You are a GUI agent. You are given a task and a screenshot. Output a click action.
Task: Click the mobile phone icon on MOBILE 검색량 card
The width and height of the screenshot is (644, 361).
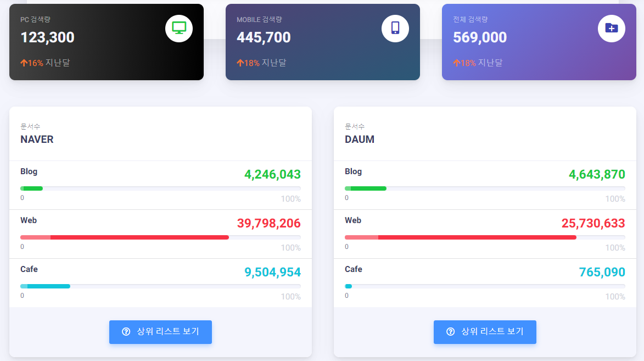(395, 28)
